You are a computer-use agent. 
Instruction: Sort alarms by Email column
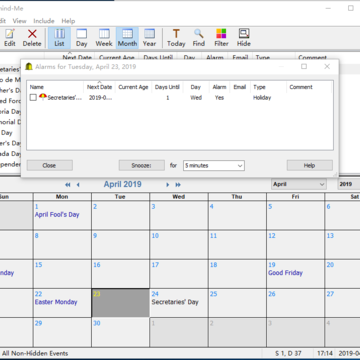pos(240,87)
